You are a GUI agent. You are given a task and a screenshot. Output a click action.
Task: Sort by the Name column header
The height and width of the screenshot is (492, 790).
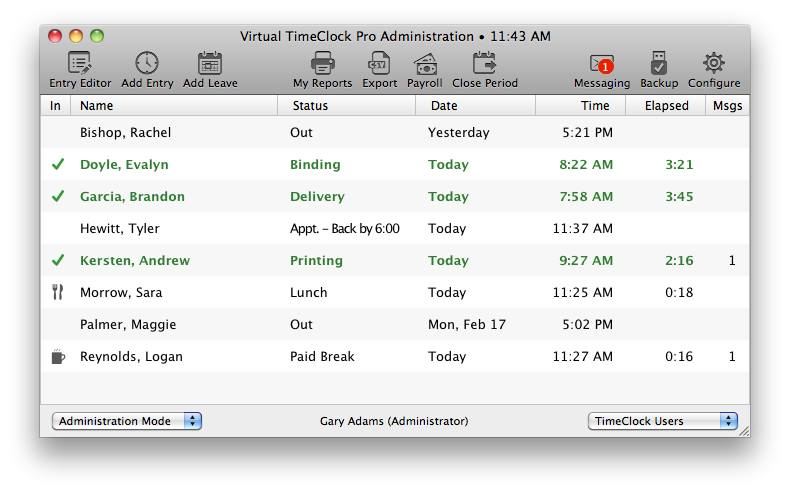click(174, 106)
